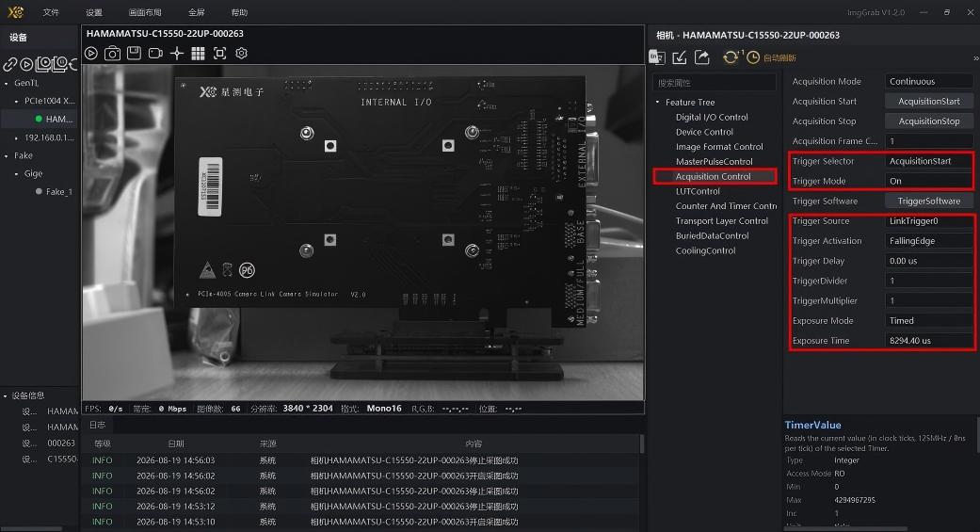Viewport: 980px width, 532px height.
Task: Select LUTControl feature
Action: [x=698, y=191]
